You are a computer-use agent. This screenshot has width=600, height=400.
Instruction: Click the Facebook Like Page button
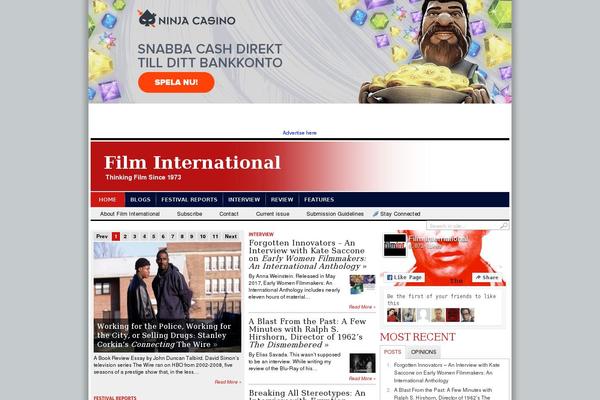pos(404,277)
